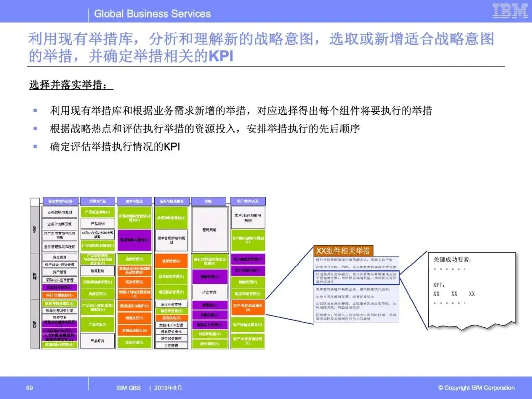
Task: Click the date 2010年8月 in the footer
Action: coord(168,388)
